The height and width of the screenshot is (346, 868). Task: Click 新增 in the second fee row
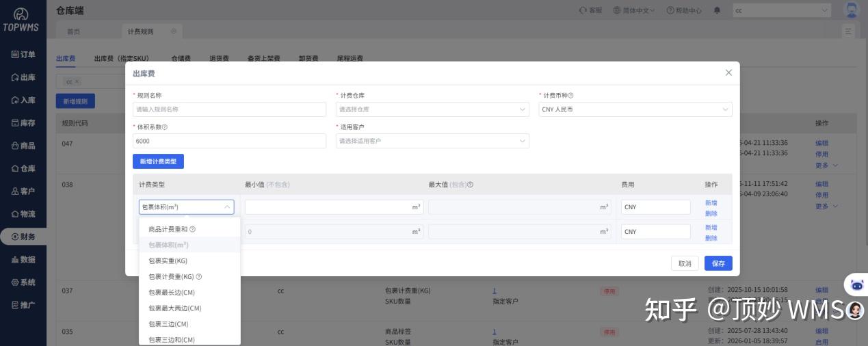[x=711, y=228]
